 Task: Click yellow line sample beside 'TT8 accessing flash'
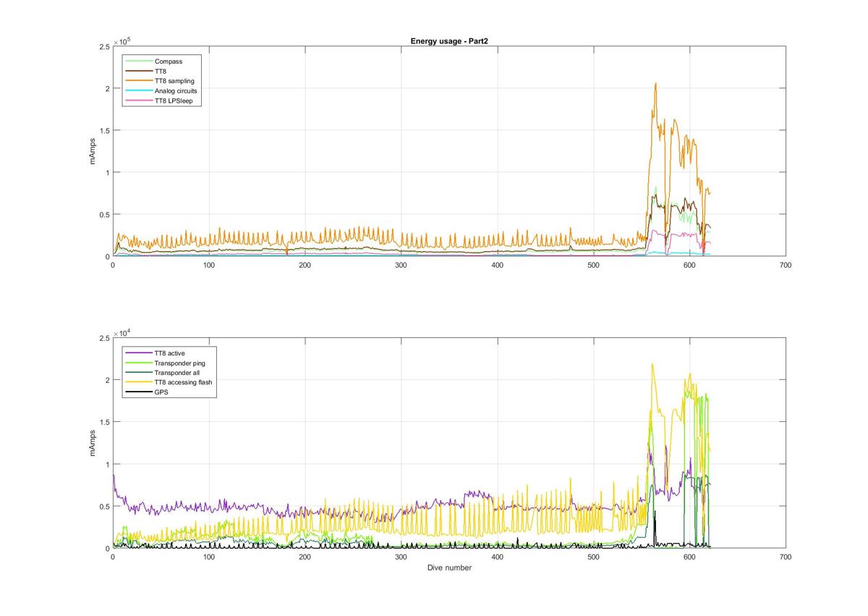138,382
